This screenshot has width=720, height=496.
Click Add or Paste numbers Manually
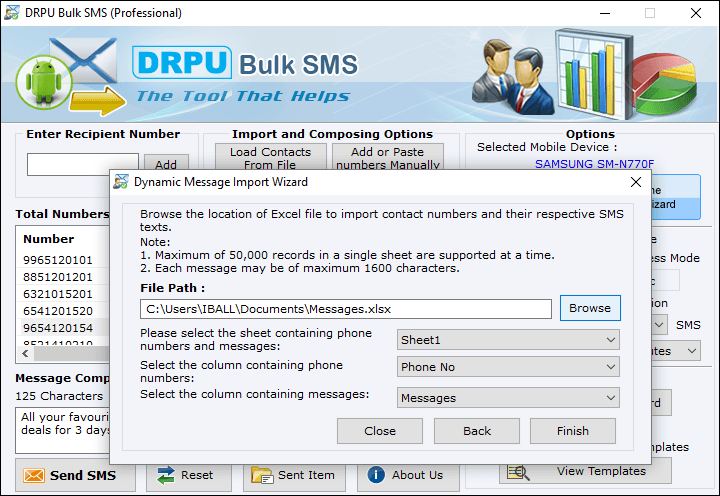388,158
